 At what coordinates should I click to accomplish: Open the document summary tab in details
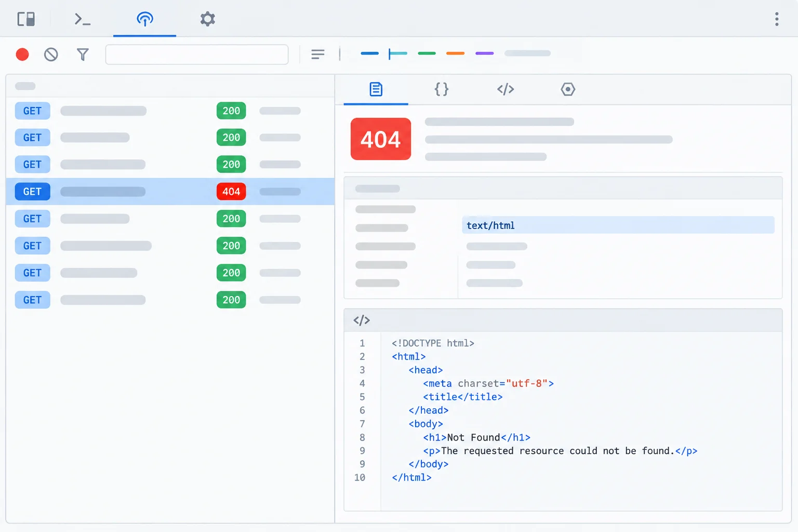pos(376,89)
